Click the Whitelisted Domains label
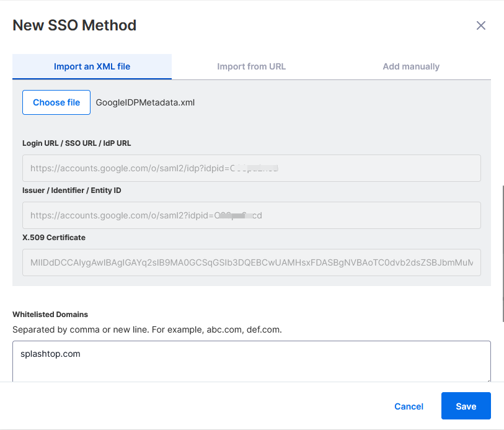Viewport: 504px width, 430px height. tap(50, 315)
